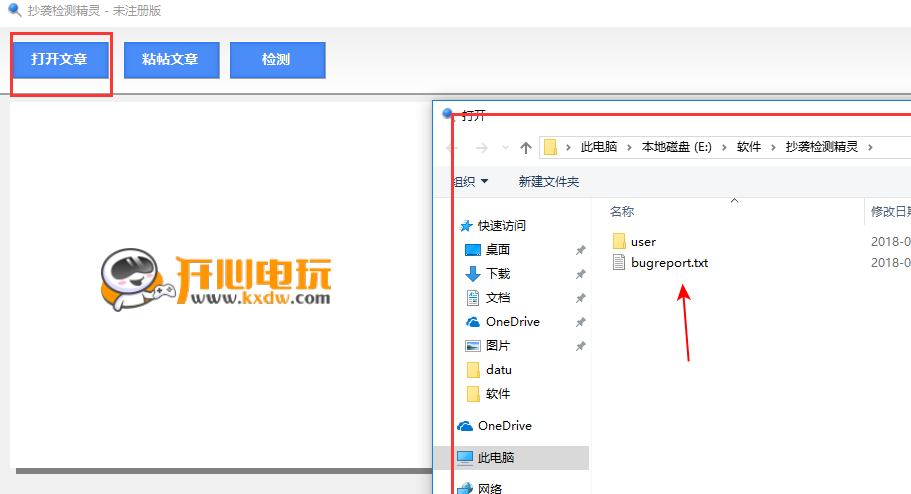The image size is (911, 494).
Task: Click the 文档 document icon
Action: pos(473,298)
